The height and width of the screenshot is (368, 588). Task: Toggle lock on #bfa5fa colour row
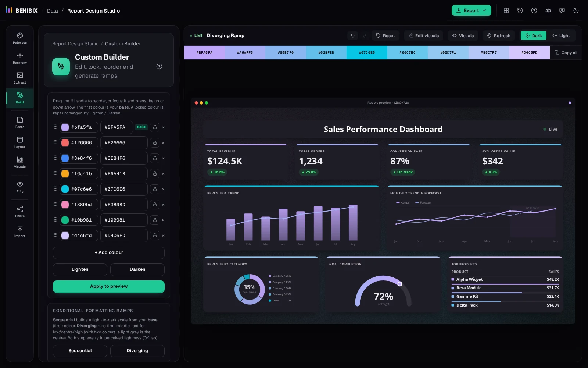coord(155,127)
